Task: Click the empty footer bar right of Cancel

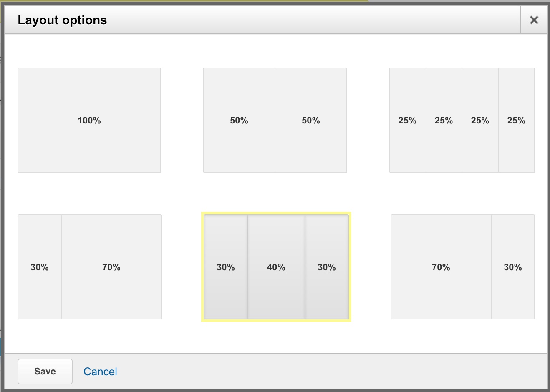Action: (x=334, y=371)
